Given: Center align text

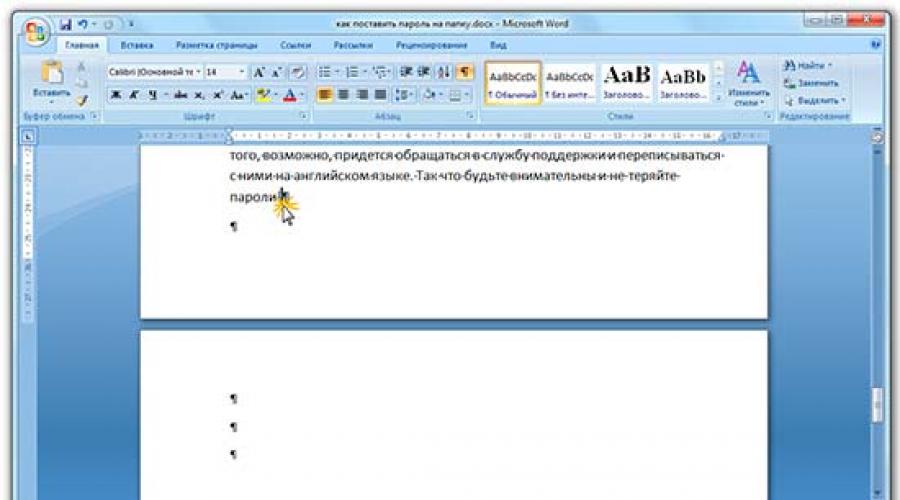Looking at the screenshot, I should (x=343, y=95).
